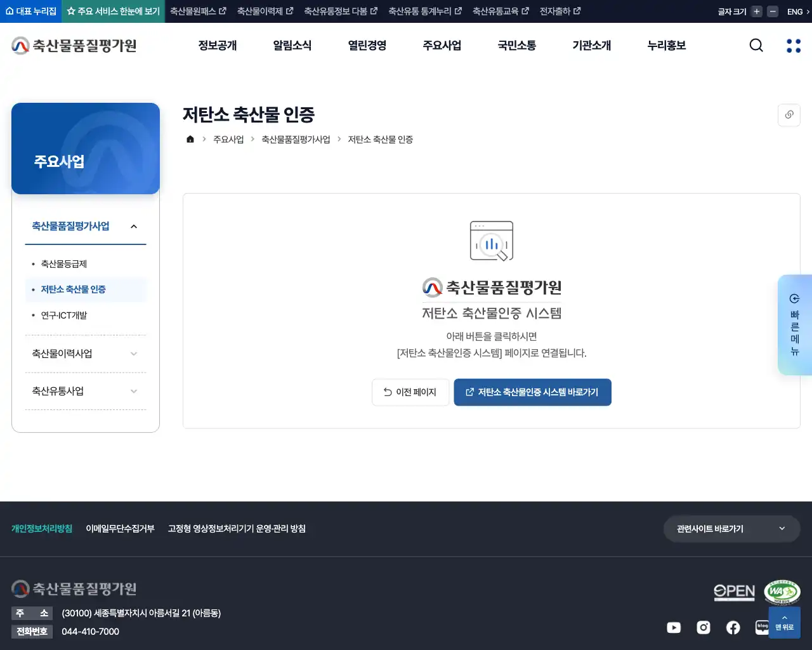Screen dimensions: 812x650
Task: Expand 축산물이력사업 sidebar section
Action: (86, 354)
